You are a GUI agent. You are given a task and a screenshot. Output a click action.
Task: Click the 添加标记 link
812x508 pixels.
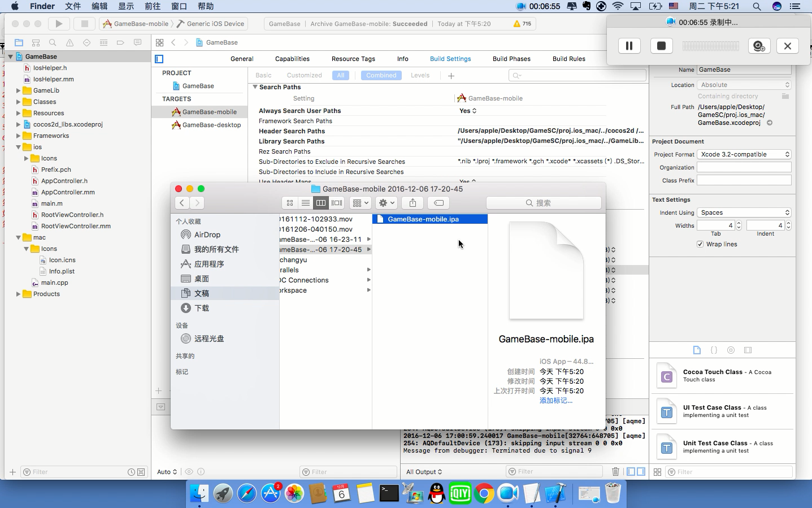tap(556, 401)
